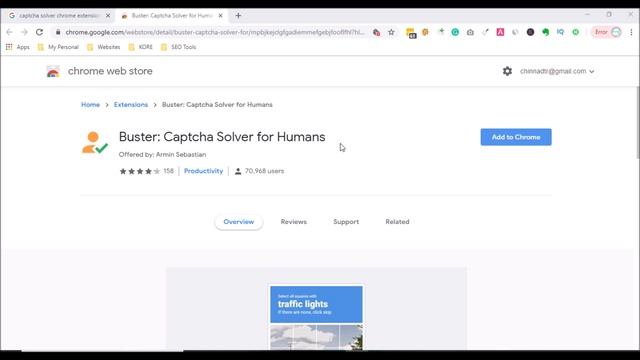Open KDRE bookmarks folder
The width and height of the screenshot is (640, 360).
(140, 47)
